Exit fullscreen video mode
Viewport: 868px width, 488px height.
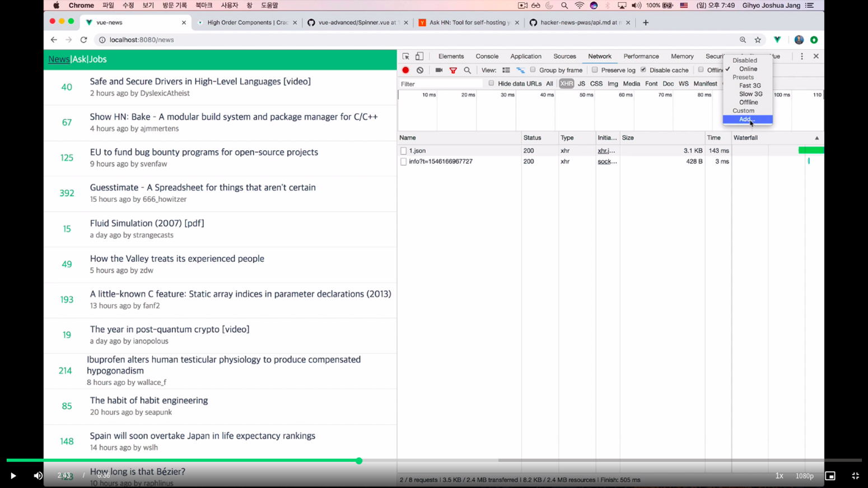point(855,476)
